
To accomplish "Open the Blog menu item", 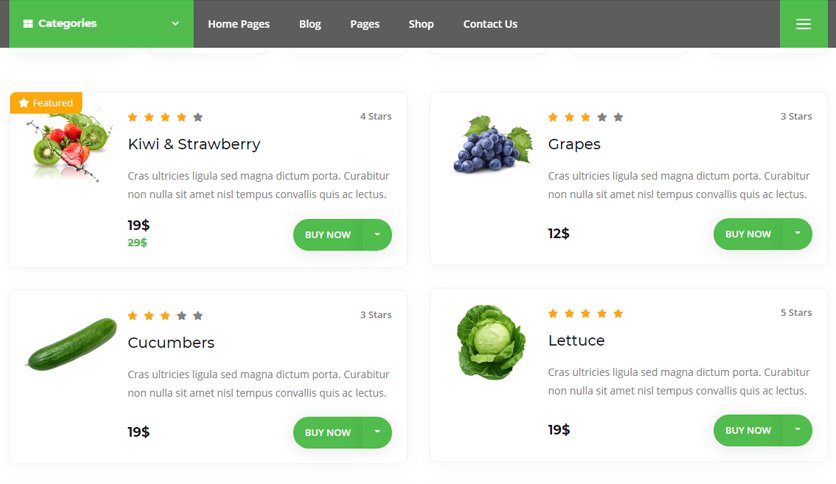I will pyautogui.click(x=310, y=24).
